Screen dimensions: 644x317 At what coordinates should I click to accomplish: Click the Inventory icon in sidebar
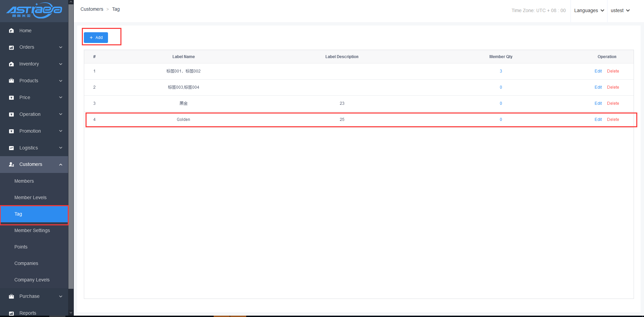click(11, 64)
